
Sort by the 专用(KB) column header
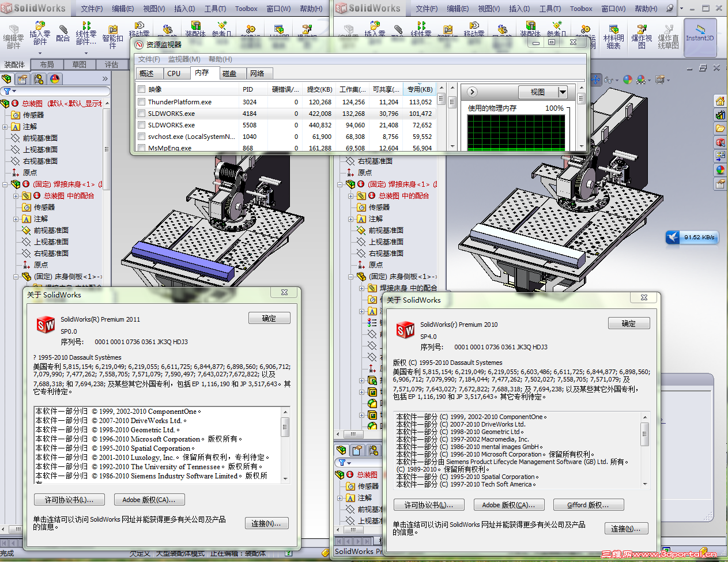420,89
